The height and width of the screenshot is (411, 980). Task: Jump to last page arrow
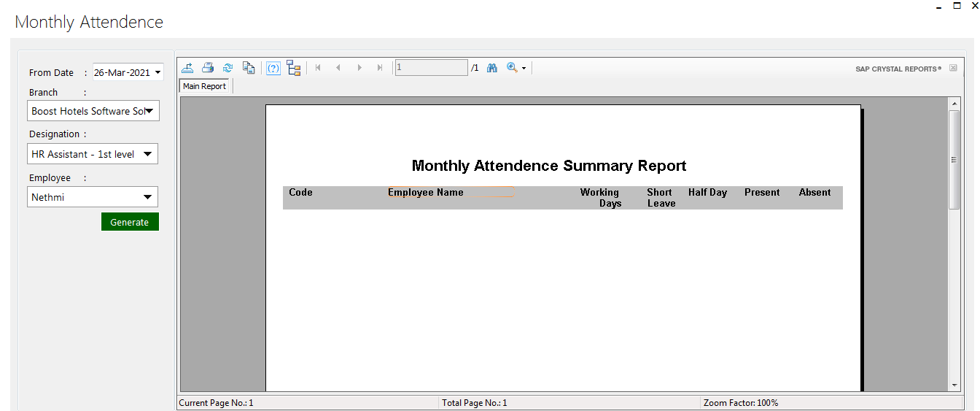[379, 68]
